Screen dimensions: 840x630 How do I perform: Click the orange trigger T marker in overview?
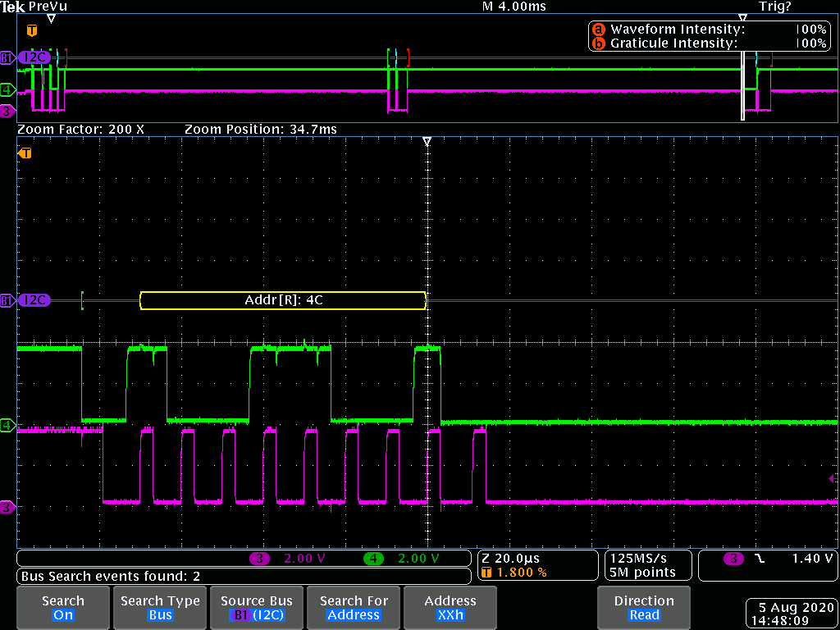[x=32, y=30]
